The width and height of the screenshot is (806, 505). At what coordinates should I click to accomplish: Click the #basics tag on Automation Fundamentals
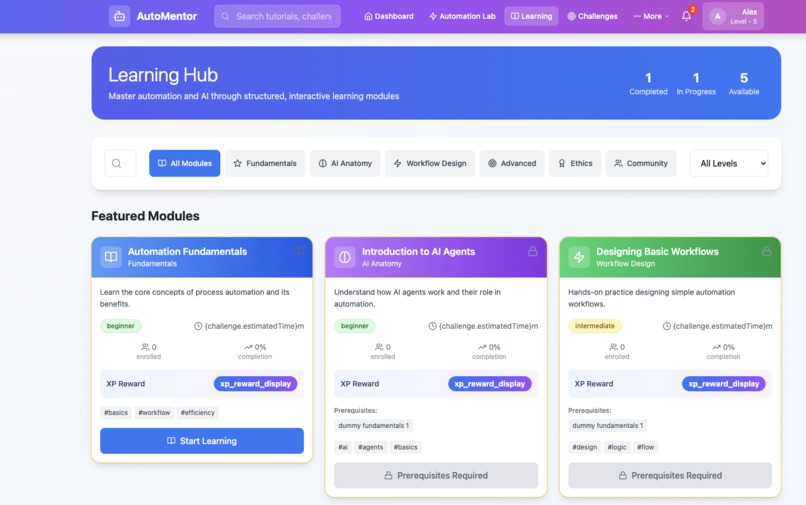[116, 412]
